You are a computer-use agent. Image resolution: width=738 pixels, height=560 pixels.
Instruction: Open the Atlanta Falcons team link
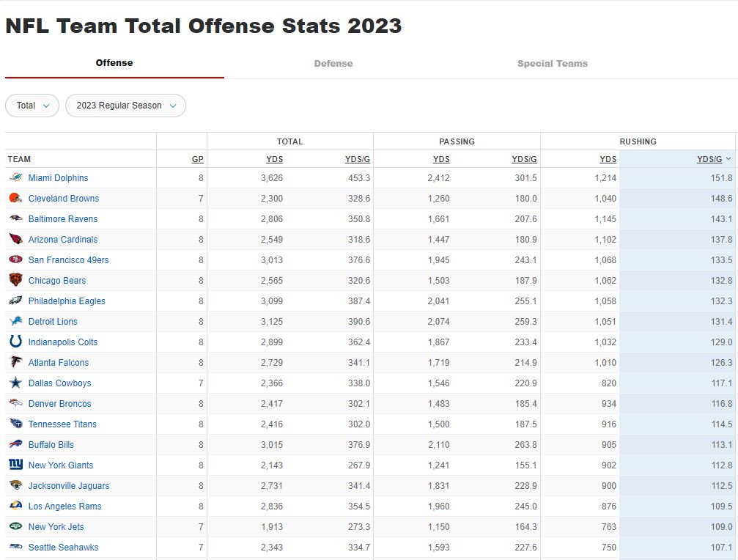[x=59, y=363]
